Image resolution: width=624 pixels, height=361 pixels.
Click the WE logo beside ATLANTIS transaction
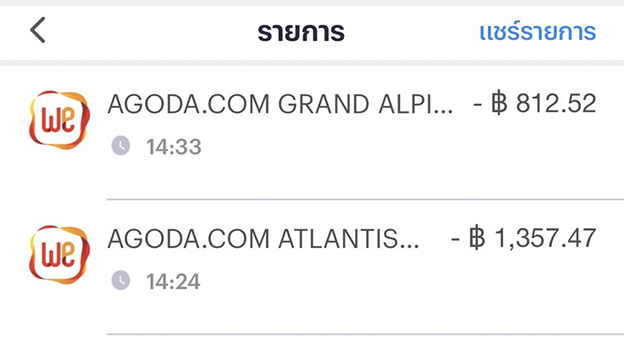[x=59, y=255]
